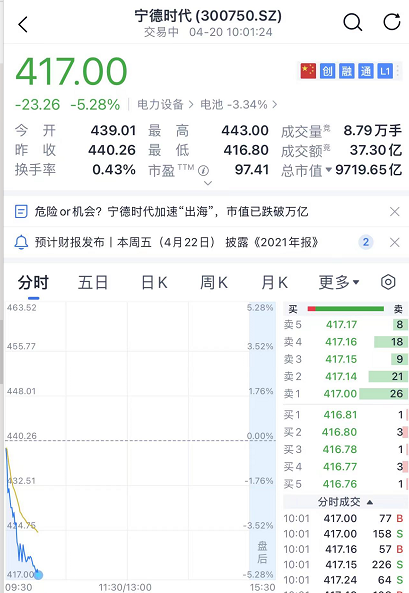
Task: Expand the 更多 chart period dropdown
Action: pyautogui.click(x=339, y=282)
